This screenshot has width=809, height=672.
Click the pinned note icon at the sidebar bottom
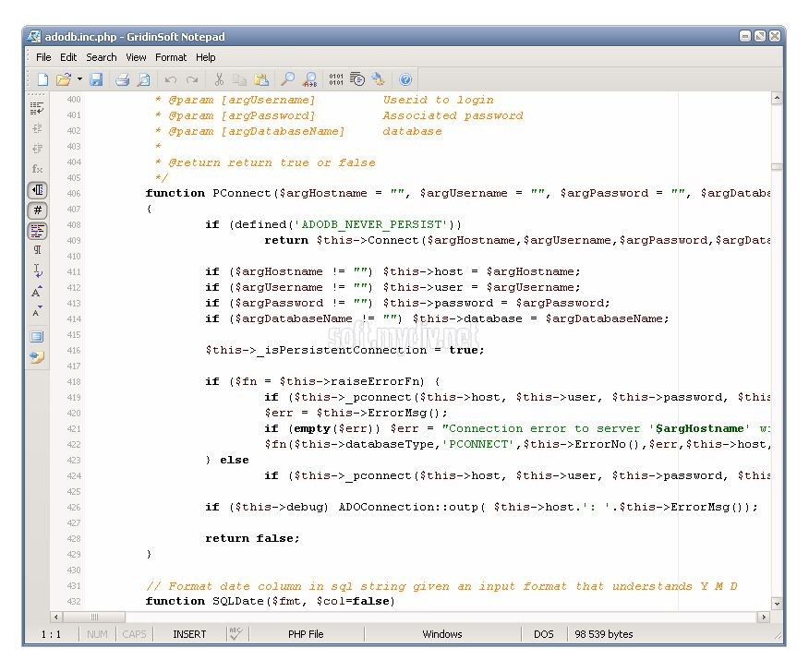37,357
